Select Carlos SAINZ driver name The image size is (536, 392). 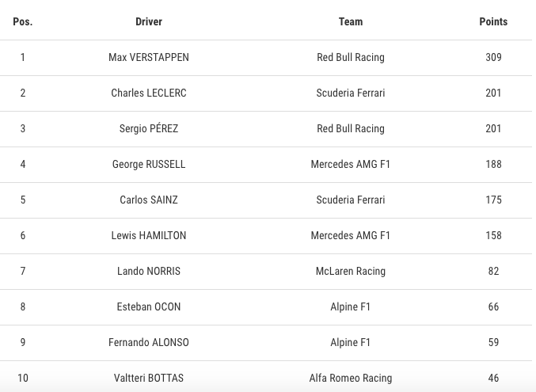point(149,200)
